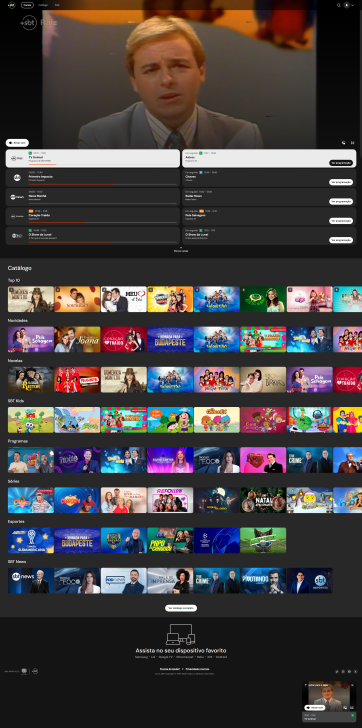Select the TV Animal channel row

click(93, 158)
